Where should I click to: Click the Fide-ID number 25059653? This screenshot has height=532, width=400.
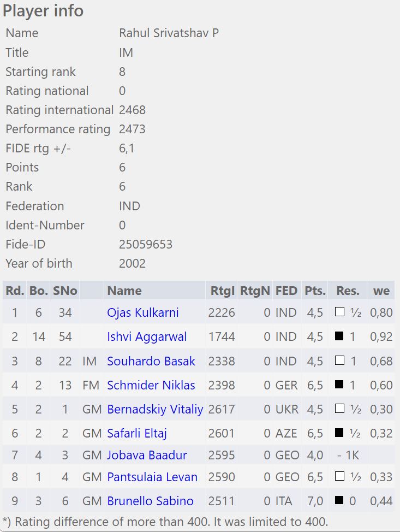[x=146, y=244]
